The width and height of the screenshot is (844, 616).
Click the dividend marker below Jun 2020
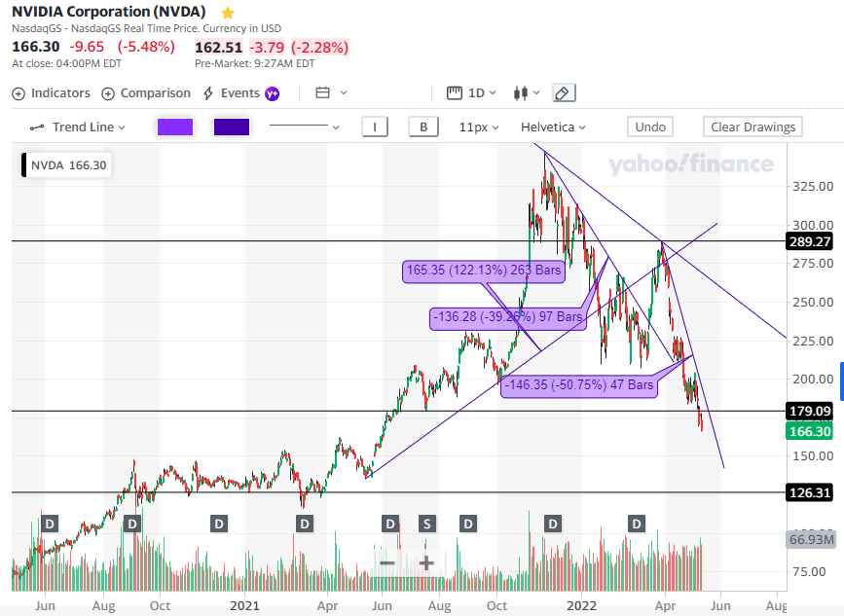(50, 524)
